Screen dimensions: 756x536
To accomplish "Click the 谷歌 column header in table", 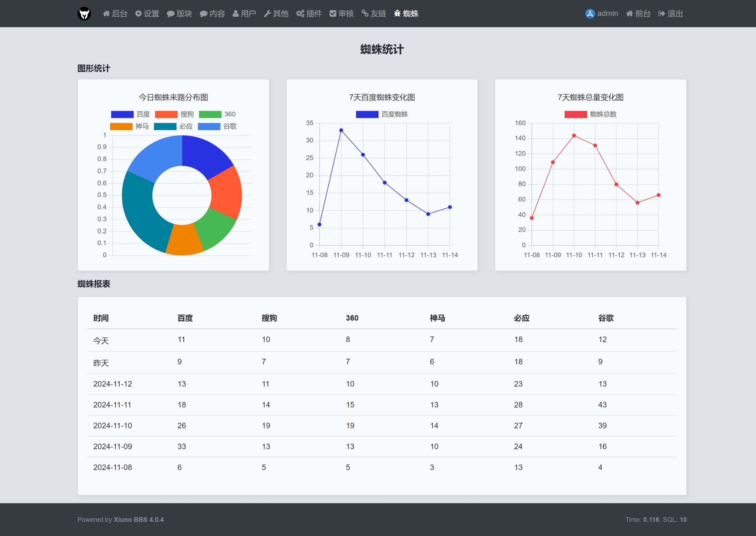I will pos(606,318).
